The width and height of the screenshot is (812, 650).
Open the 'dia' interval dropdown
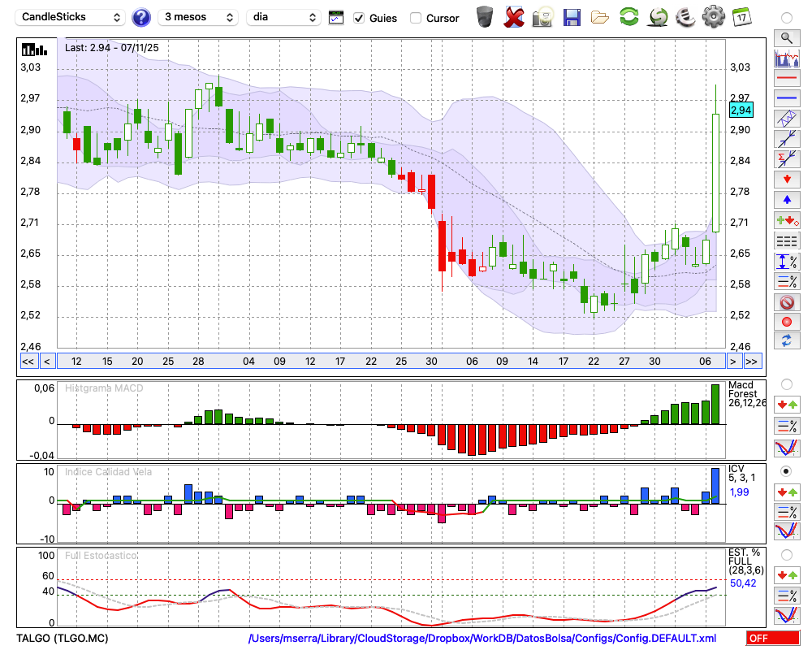pyautogui.click(x=284, y=17)
